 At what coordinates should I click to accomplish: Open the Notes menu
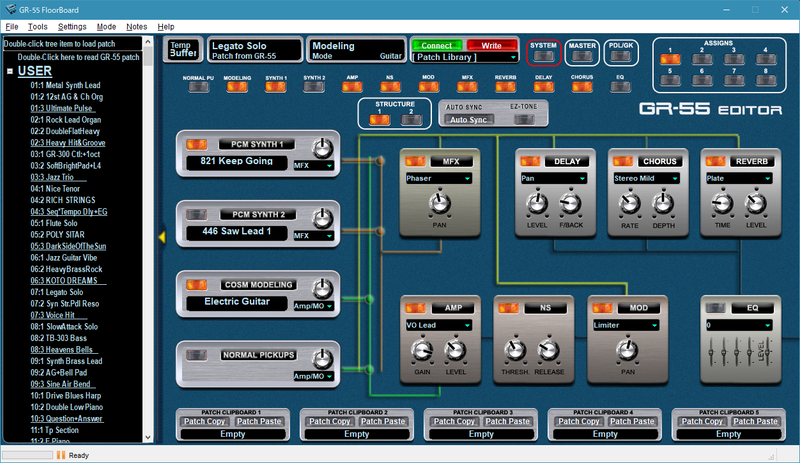coord(136,27)
